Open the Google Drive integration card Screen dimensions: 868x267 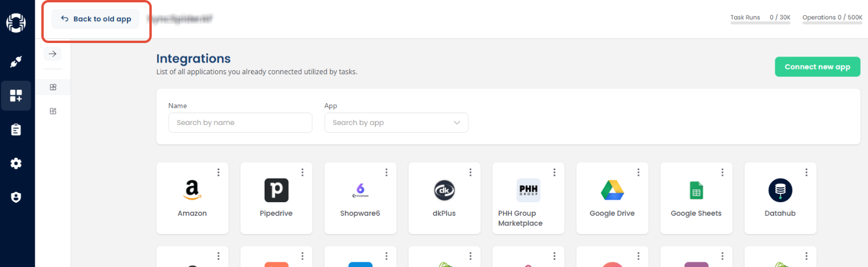(x=612, y=198)
